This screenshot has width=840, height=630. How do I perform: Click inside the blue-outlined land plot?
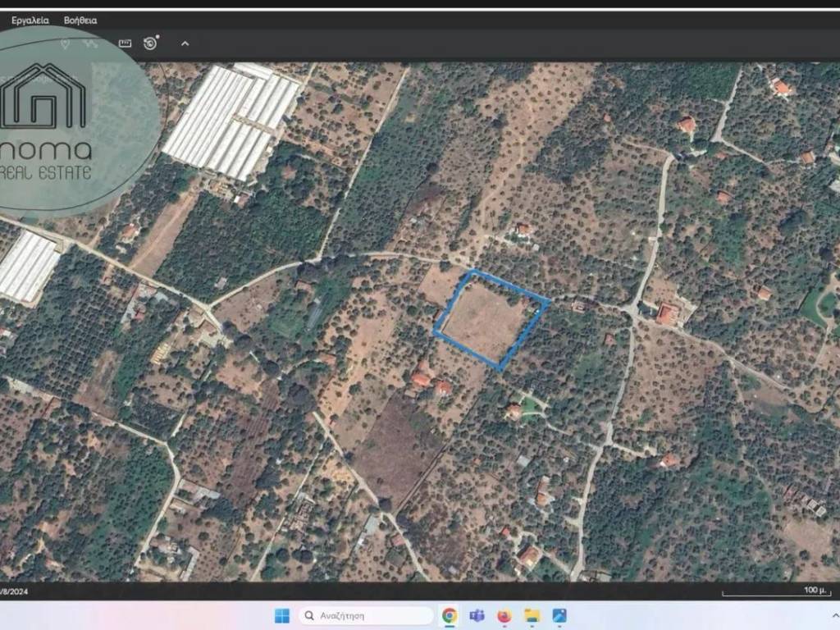point(488,318)
